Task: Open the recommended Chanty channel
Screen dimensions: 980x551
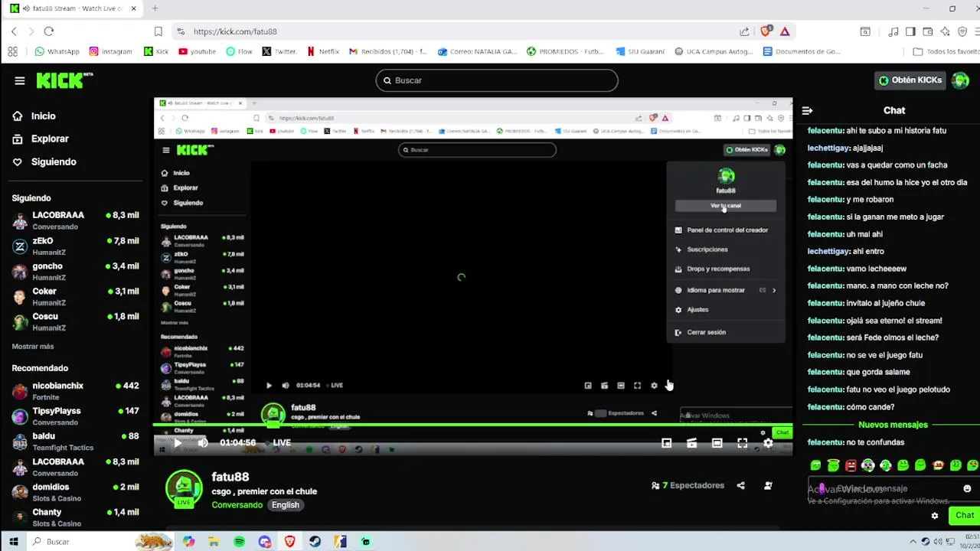Action: [x=75, y=517]
